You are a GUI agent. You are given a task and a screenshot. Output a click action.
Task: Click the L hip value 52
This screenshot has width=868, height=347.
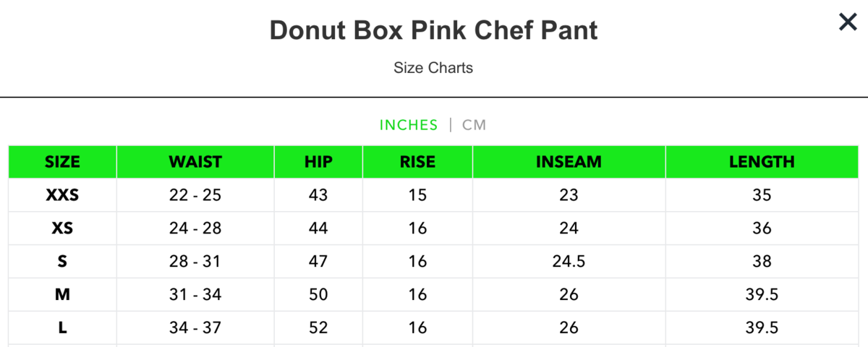[x=318, y=328]
